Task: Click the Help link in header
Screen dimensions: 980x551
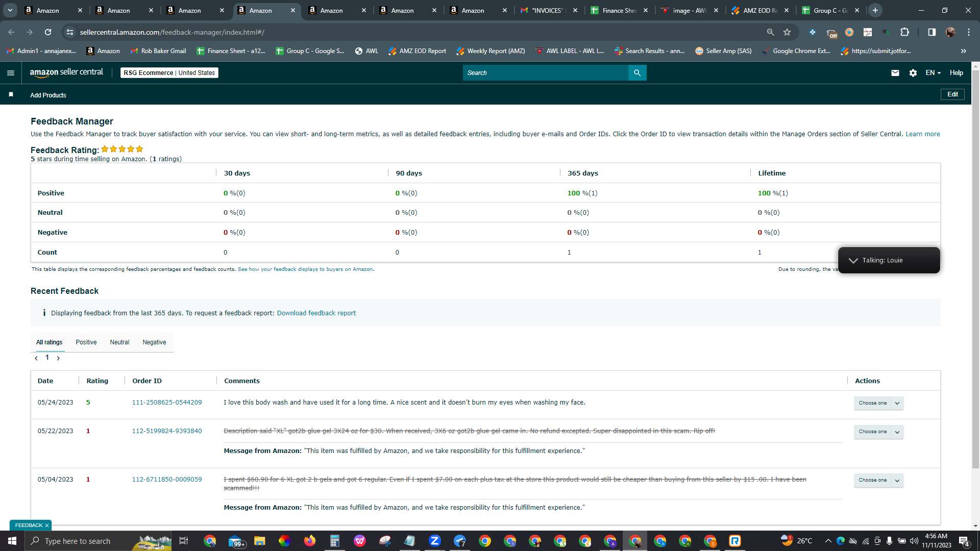Action: (957, 73)
